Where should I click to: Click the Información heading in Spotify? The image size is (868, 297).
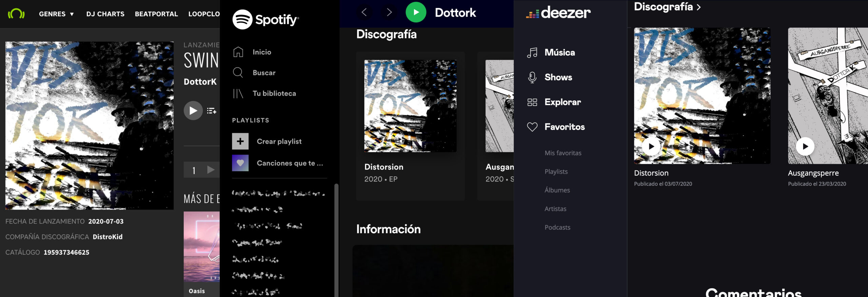[x=389, y=229]
